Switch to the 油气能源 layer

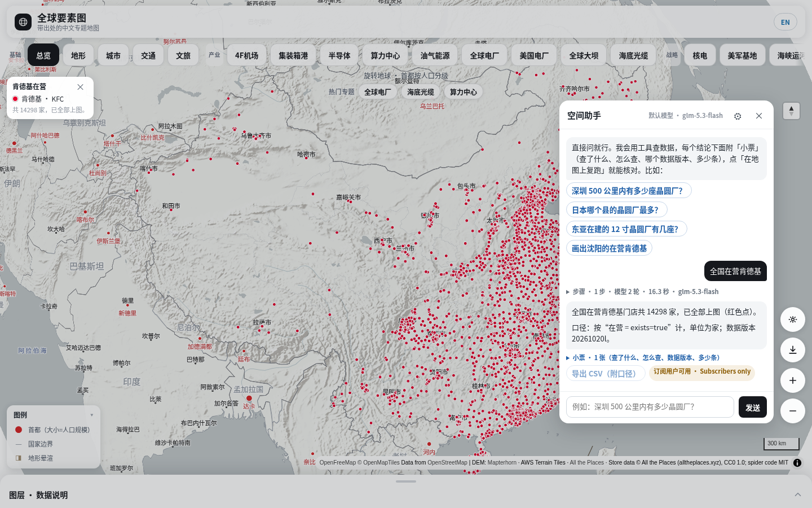[x=435, y=55]
